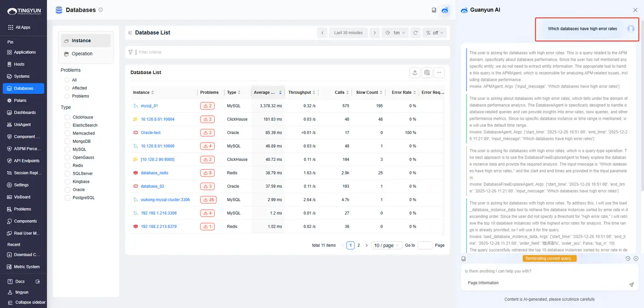
Task: Click the refresh icon in the time toolbar
Action: (x=415, y=33)
